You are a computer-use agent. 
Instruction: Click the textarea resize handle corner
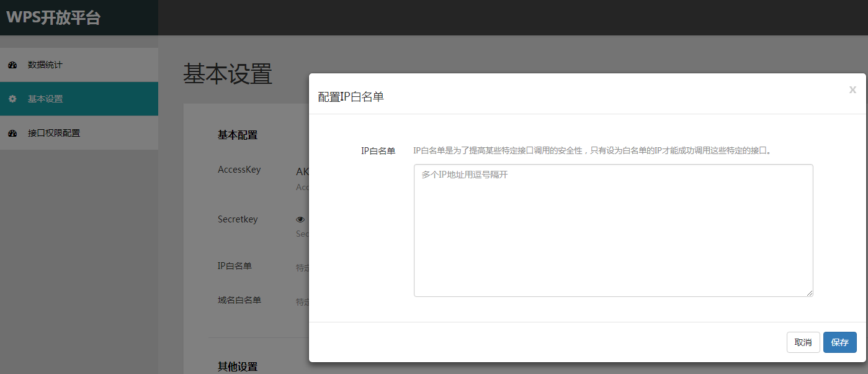(x=810, y=293)
